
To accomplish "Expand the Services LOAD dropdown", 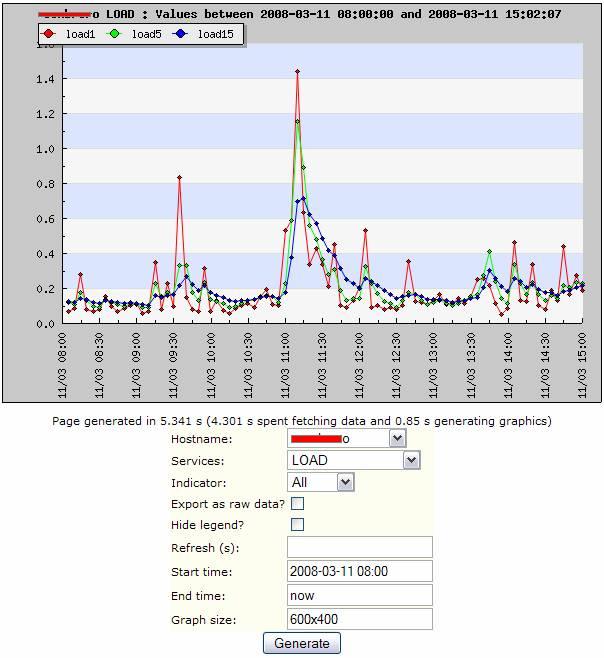I will click(x=353, y=460).
